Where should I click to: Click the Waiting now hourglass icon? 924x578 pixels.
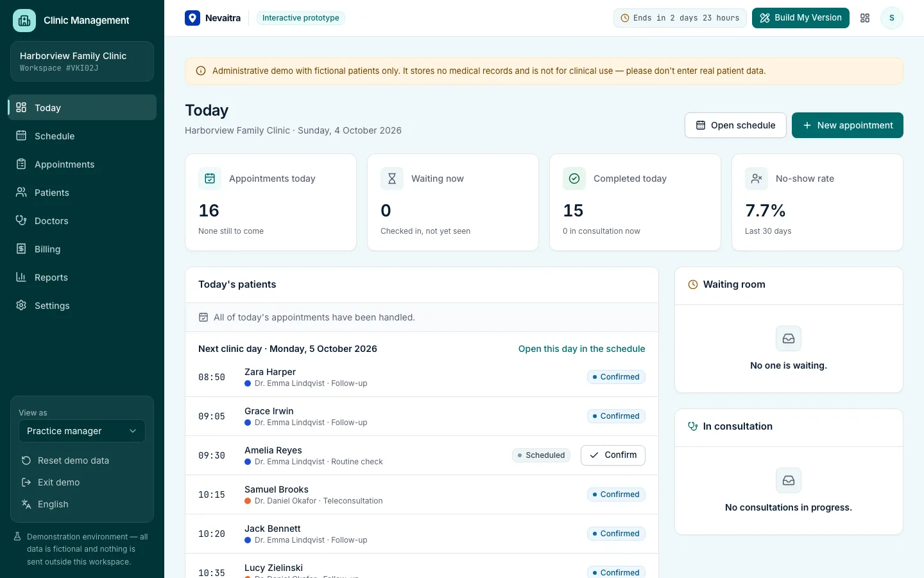(x=392, y=179)
